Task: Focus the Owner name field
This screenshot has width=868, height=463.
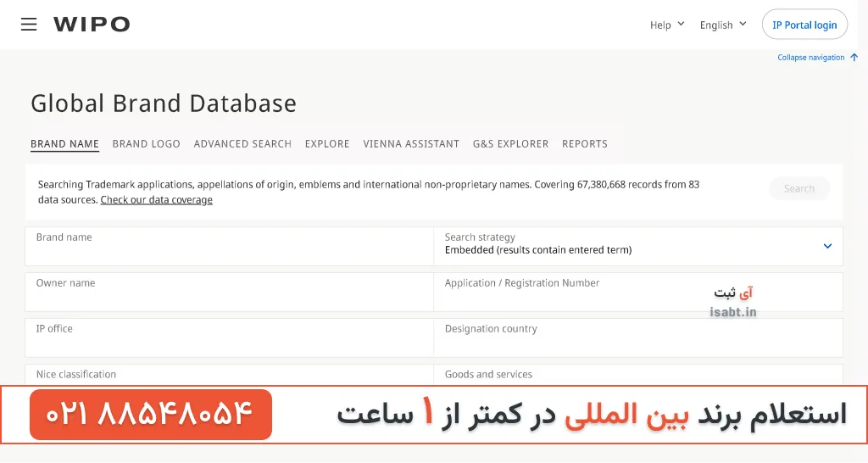Action: [229, 292]
